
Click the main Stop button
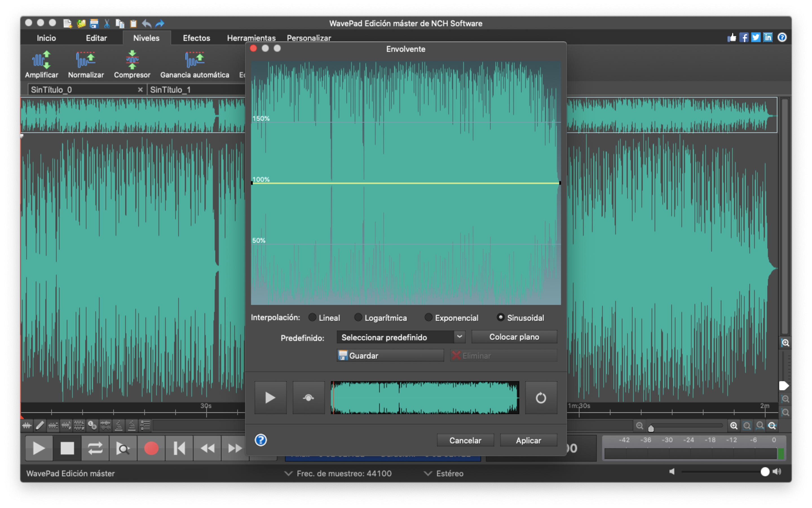click(67, 448)
